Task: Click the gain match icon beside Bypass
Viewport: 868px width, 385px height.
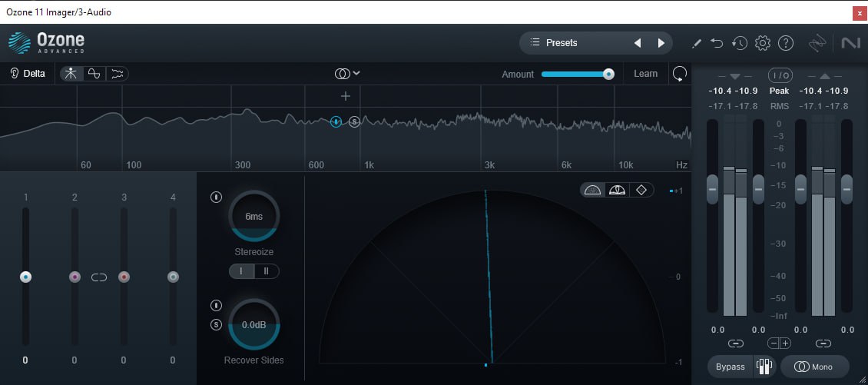Action: click(763, 367)
